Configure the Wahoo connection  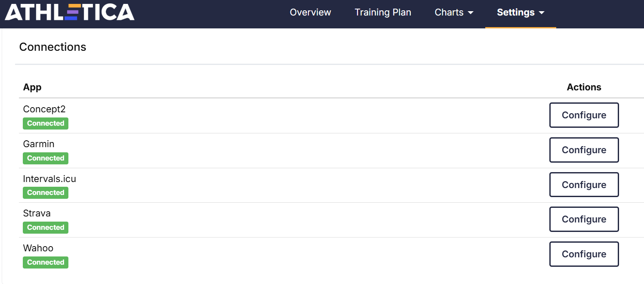click(584, 254)
